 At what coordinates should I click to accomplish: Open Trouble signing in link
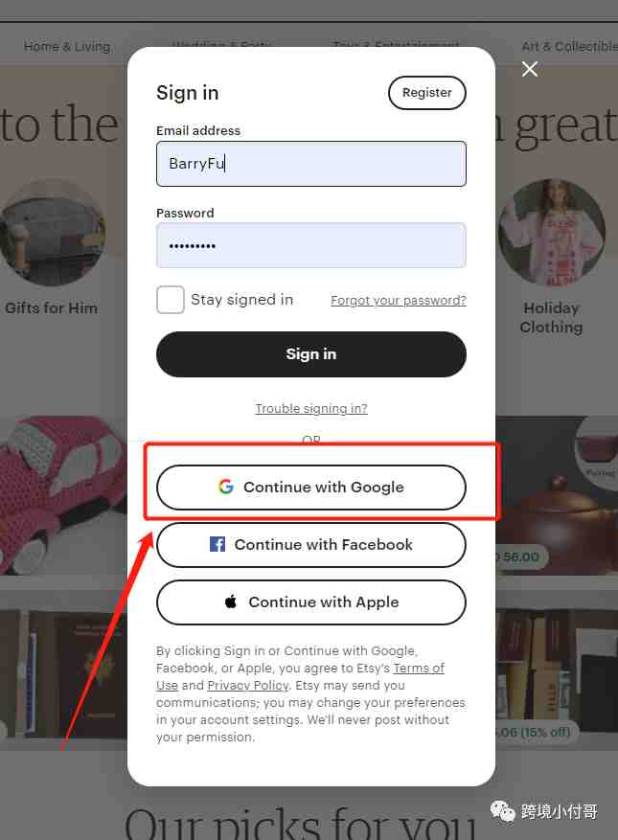pos(311,409)
